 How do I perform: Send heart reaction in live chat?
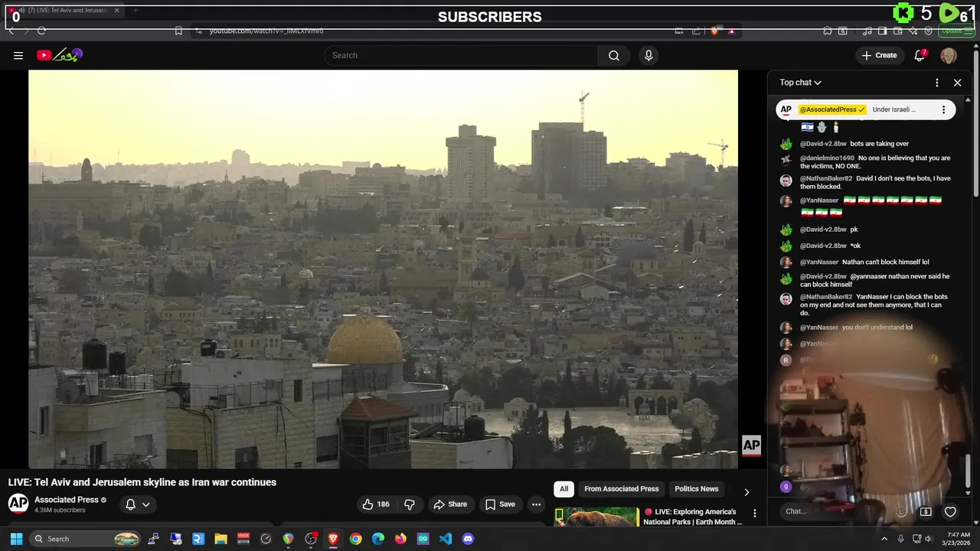950,511
